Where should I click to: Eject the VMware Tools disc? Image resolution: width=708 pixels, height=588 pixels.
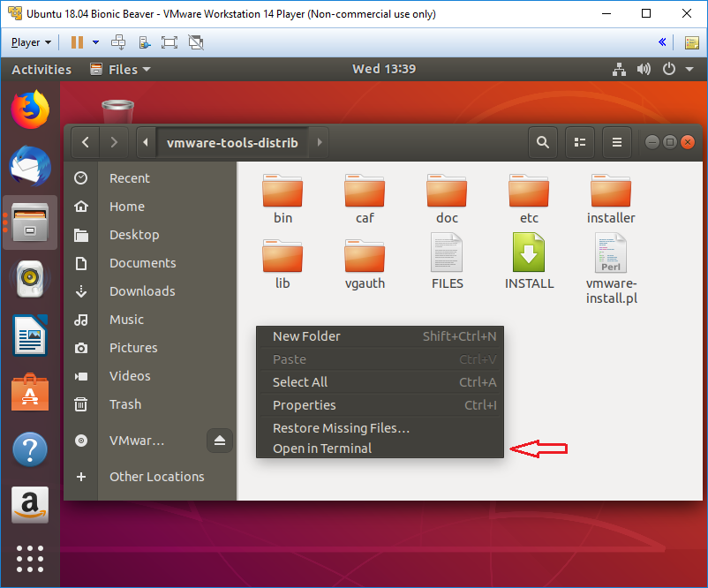[x=220, y=441]
